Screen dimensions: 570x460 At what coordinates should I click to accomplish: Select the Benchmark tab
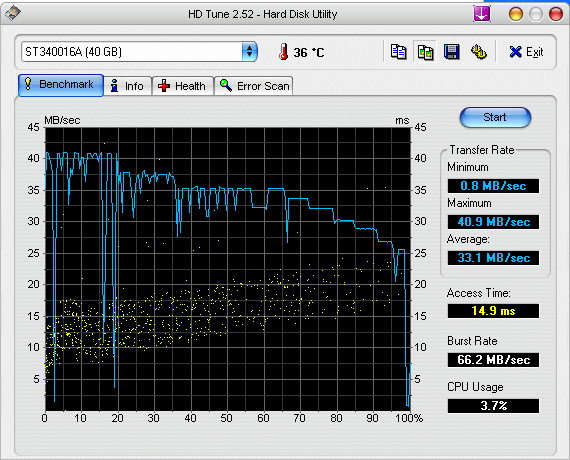tap(61, 85)
